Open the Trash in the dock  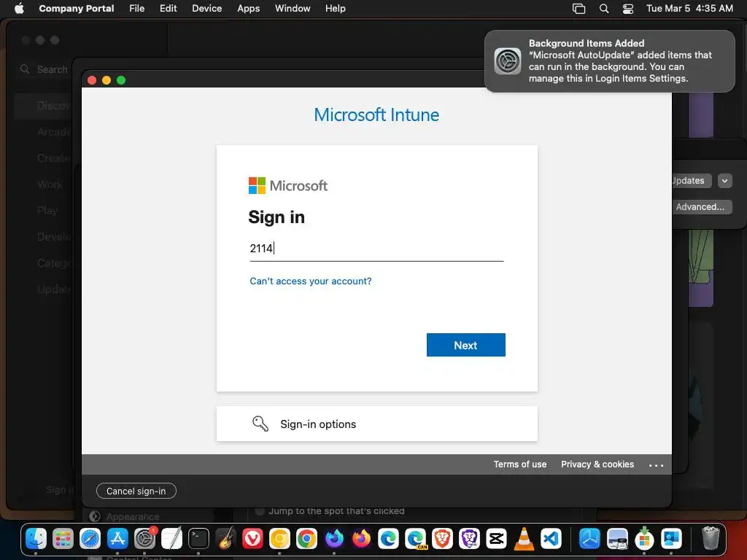coord(711,539)
